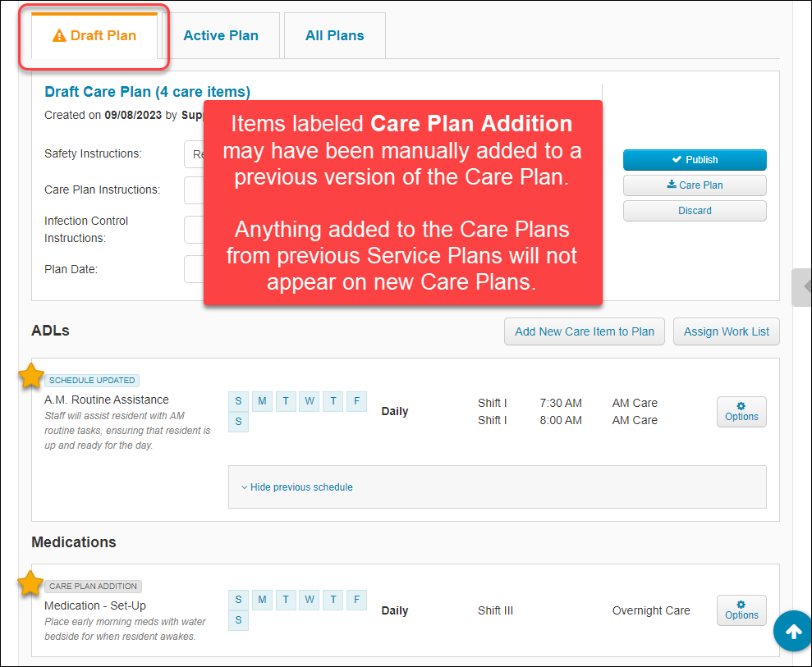Toggle Tuesday for Medication - Set-Up
This screenshot has height=667, width=812.
click(286, 600)
